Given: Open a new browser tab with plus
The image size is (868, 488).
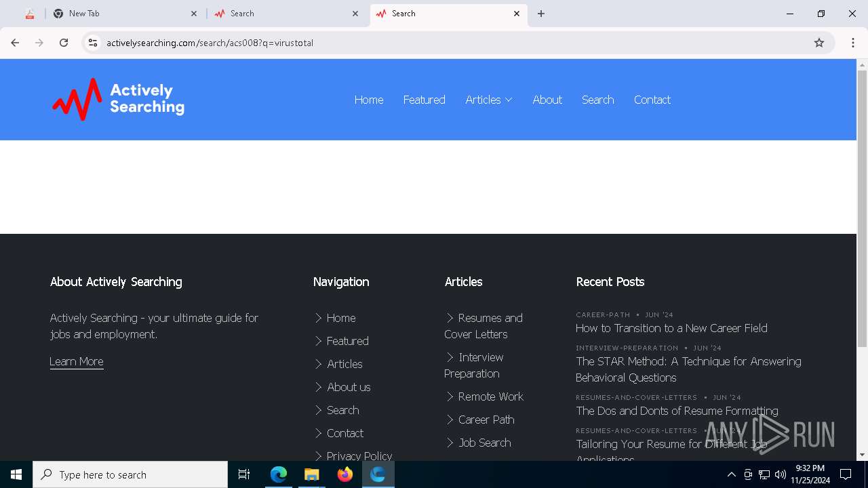Looking at the screenshot, I should tap(541, 14).
